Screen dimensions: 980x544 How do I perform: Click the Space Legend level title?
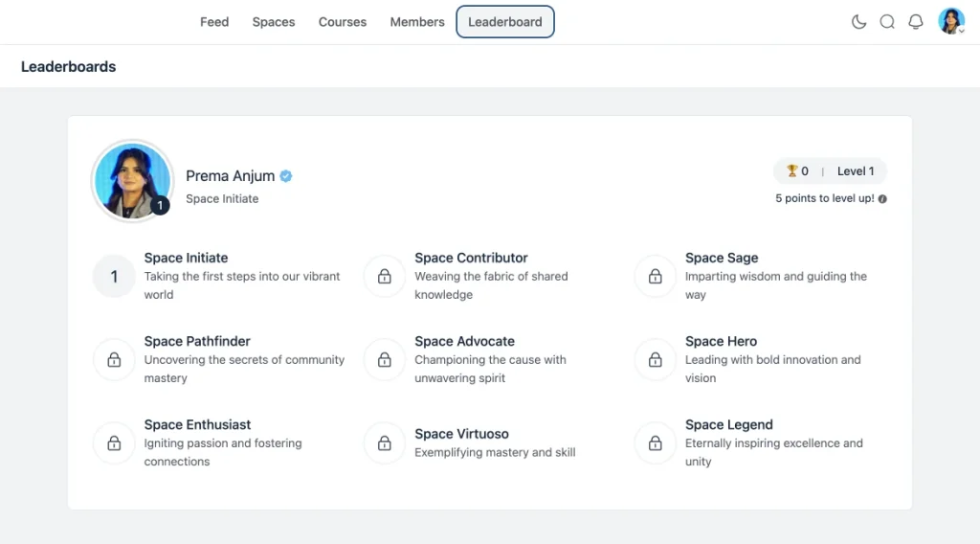pos(728,424)
